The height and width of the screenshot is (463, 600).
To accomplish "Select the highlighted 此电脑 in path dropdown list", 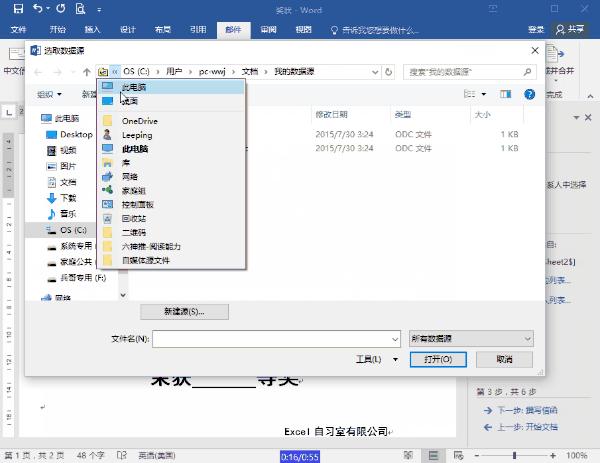I will point(171,87).
